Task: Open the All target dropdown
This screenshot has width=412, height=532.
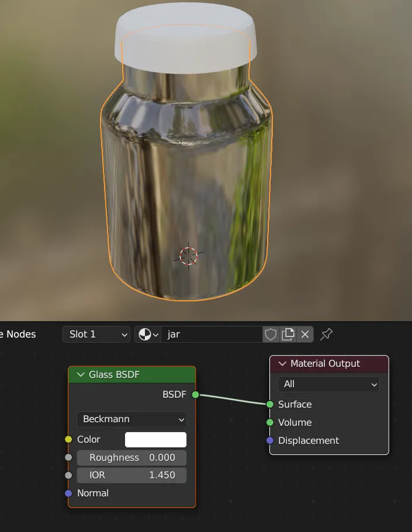Action: tap(328, 384)
